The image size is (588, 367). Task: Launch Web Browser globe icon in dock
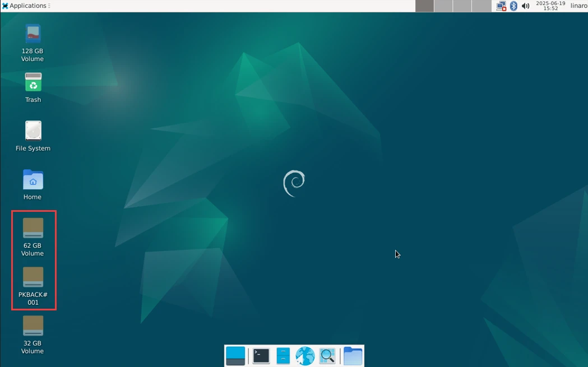pyautogui.click(x=305, y=356)
